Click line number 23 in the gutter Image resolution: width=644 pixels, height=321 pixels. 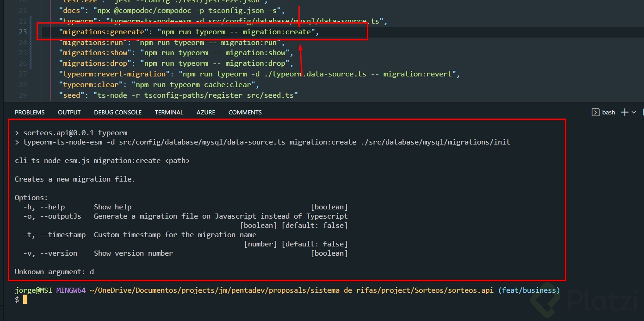click(23, 31)
